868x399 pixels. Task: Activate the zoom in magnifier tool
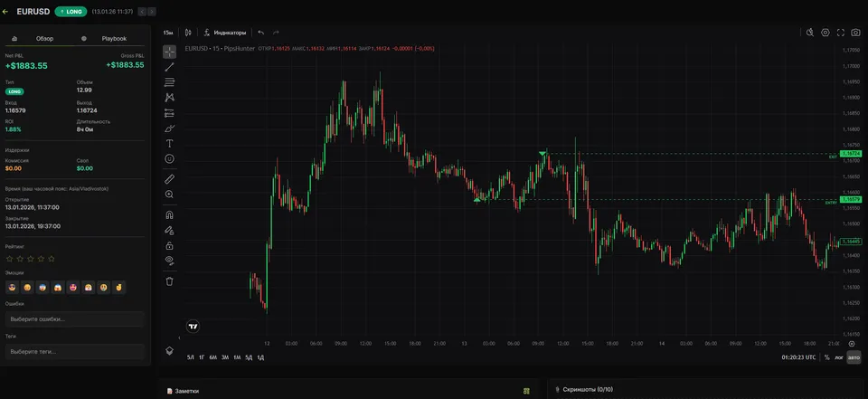pos(169,195)
